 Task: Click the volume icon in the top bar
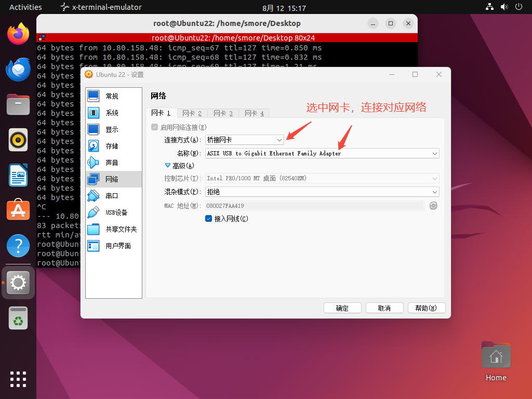click(x=504, y=7)
